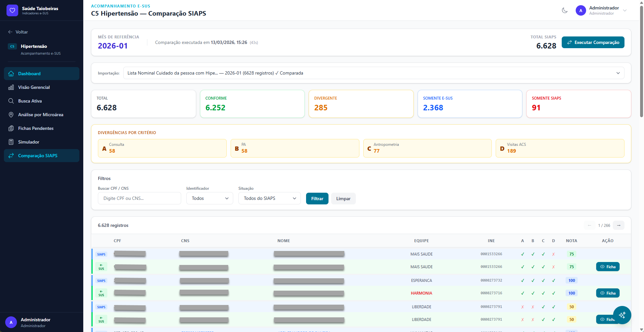Open the sparkle assistant floating button
The height and width of the screenshot is (332, 644).
coord(622,315)
